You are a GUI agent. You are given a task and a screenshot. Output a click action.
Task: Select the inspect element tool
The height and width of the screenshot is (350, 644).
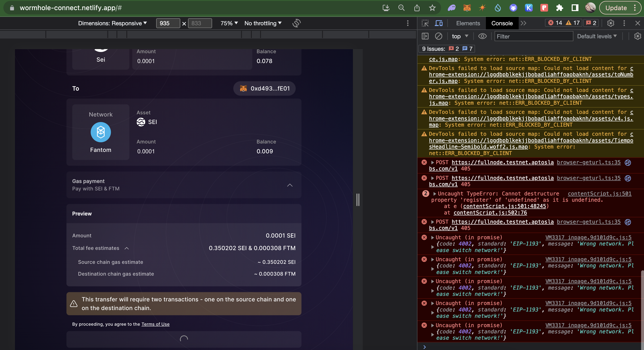(x=425, y=23)
